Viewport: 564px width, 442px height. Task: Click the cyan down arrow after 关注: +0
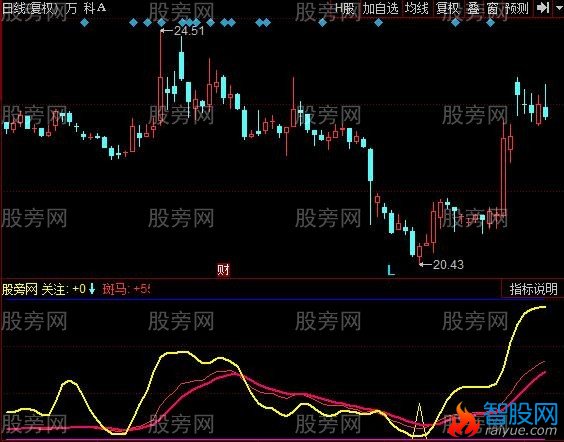pyautogui.click(x=92, y=288)
